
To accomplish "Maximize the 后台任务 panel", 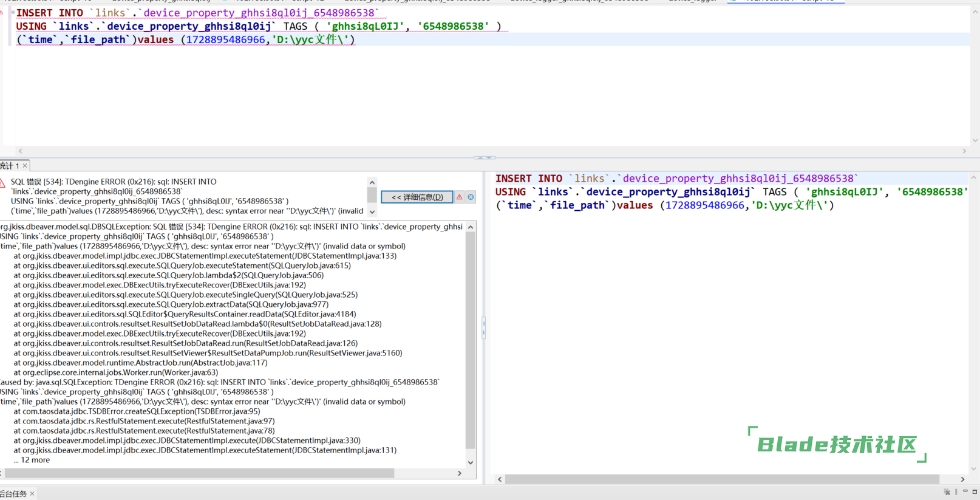I will point(975,491).
